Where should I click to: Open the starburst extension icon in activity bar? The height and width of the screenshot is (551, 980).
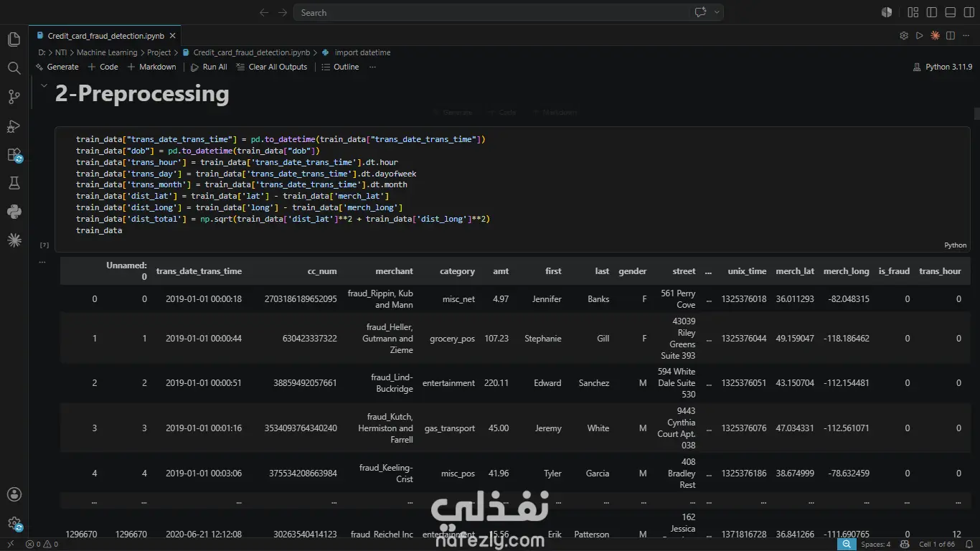coord(14,240)
